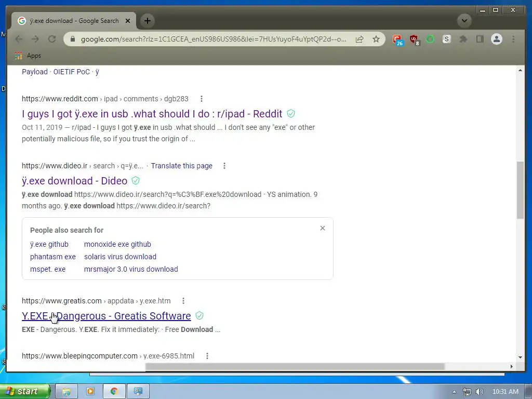
Task: Click the horizontal scrollbar right arrow
Action: [511, 366]
